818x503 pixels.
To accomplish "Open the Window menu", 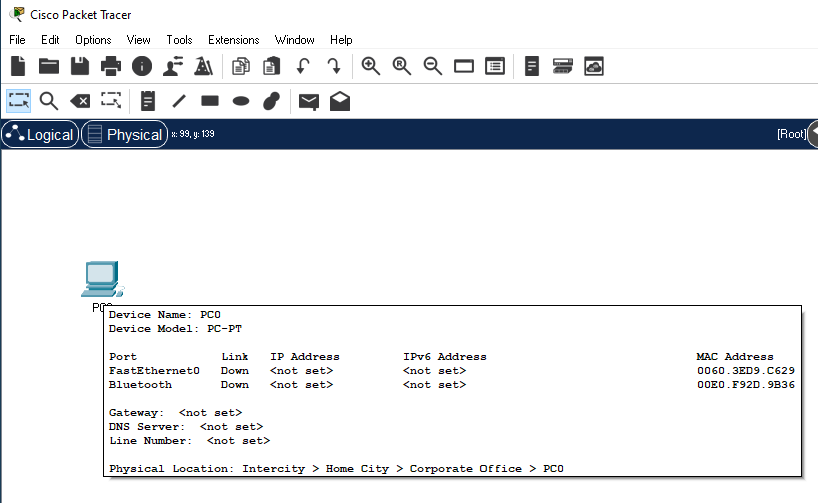I will pyautogui.click(x=295, y=40).
